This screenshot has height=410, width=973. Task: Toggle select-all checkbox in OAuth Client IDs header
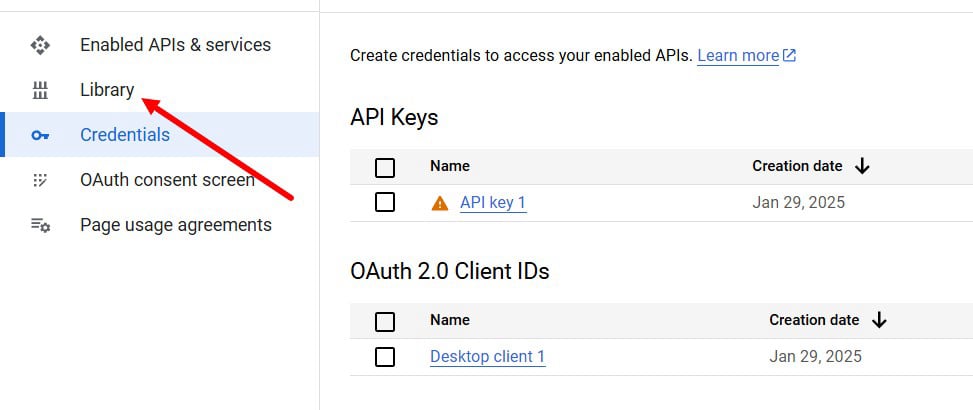[385, 322]
